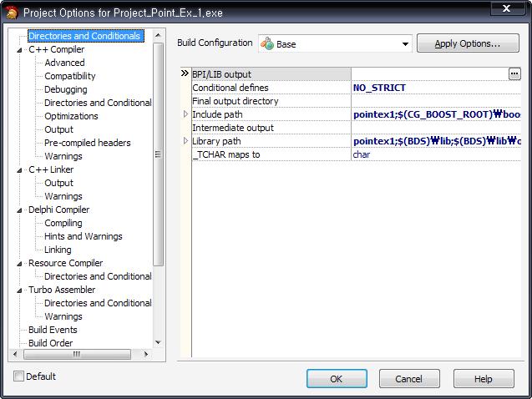Select the Build Events item
Screen dimensions: 532x399
(x=53, y=330)
